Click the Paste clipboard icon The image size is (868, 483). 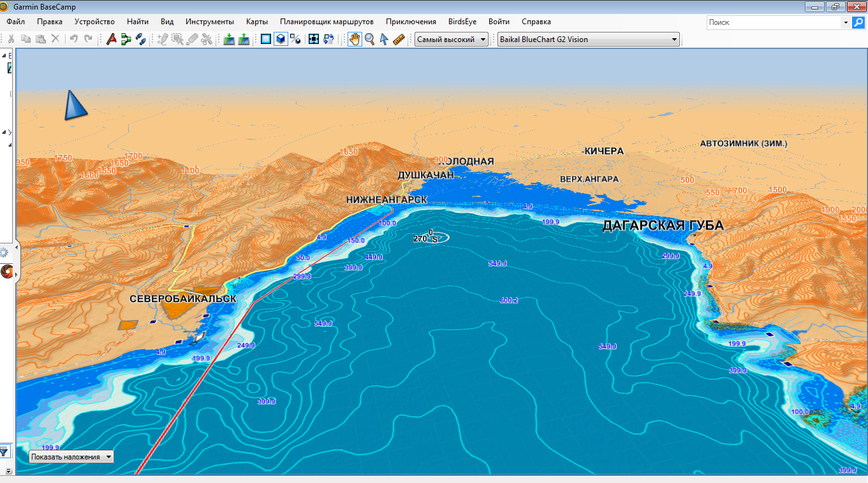pyautogui.click(x=40, y=39)
